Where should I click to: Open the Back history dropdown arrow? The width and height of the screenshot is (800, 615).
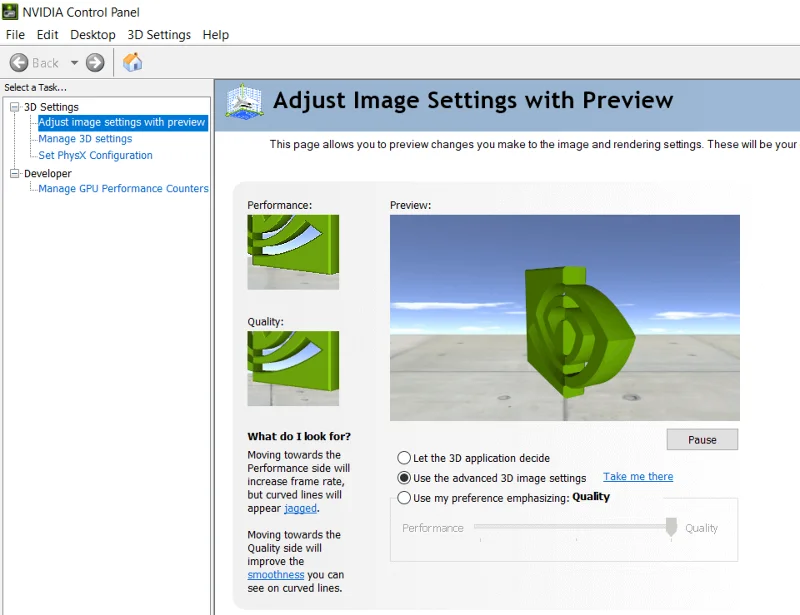74,63
